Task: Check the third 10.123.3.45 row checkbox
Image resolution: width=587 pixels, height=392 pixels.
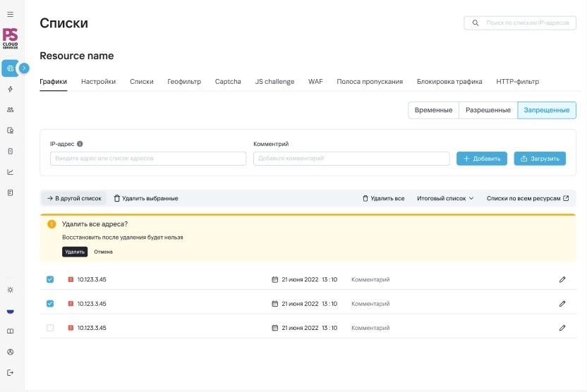Action: (50, 328)
